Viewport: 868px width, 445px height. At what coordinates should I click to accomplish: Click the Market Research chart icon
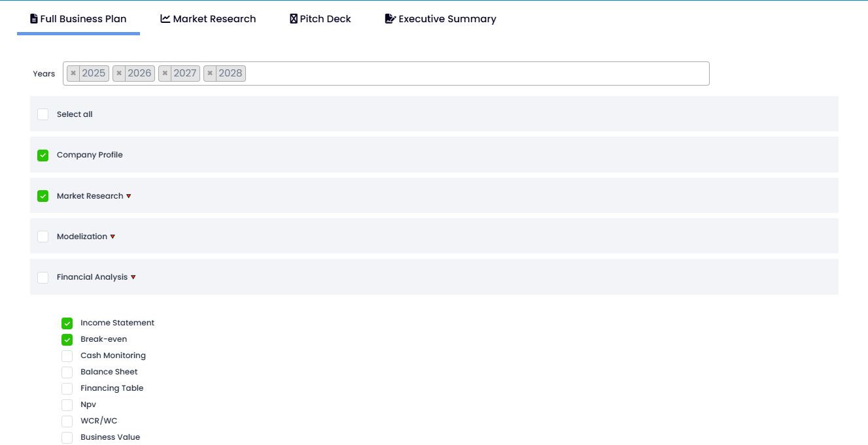(x=165, y=19)
